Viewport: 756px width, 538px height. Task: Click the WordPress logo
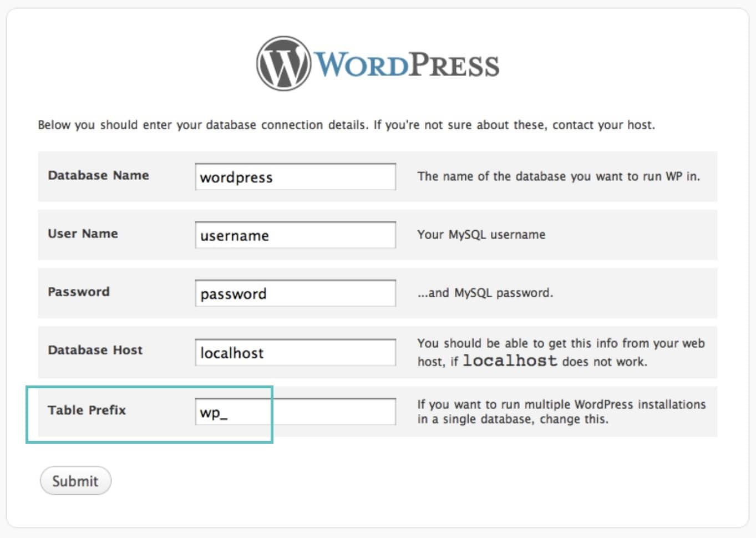coord(377,63)
